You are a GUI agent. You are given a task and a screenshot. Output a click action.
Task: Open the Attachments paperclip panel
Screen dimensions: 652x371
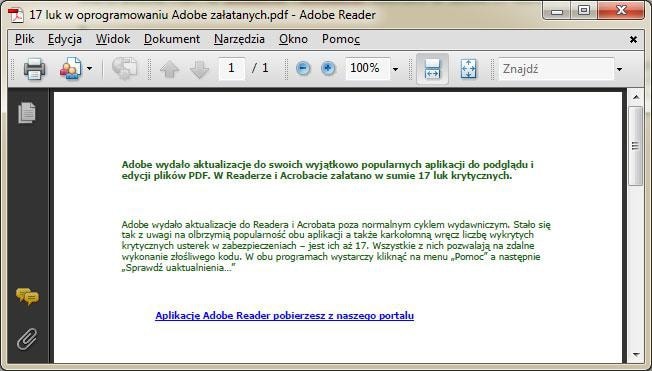click(27, 339)
